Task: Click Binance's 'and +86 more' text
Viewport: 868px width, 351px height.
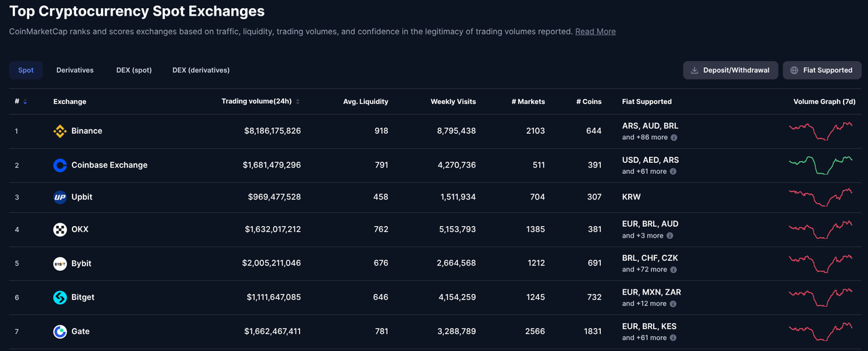Action: 645,137
